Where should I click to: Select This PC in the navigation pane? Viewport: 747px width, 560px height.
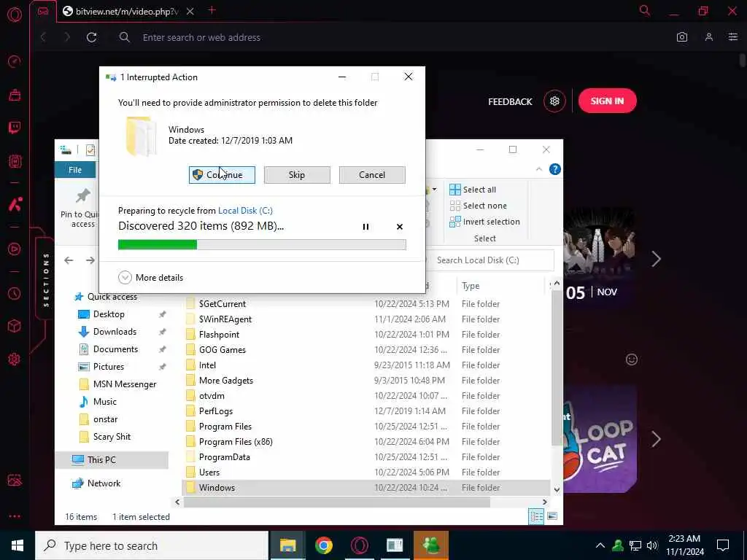101,460
